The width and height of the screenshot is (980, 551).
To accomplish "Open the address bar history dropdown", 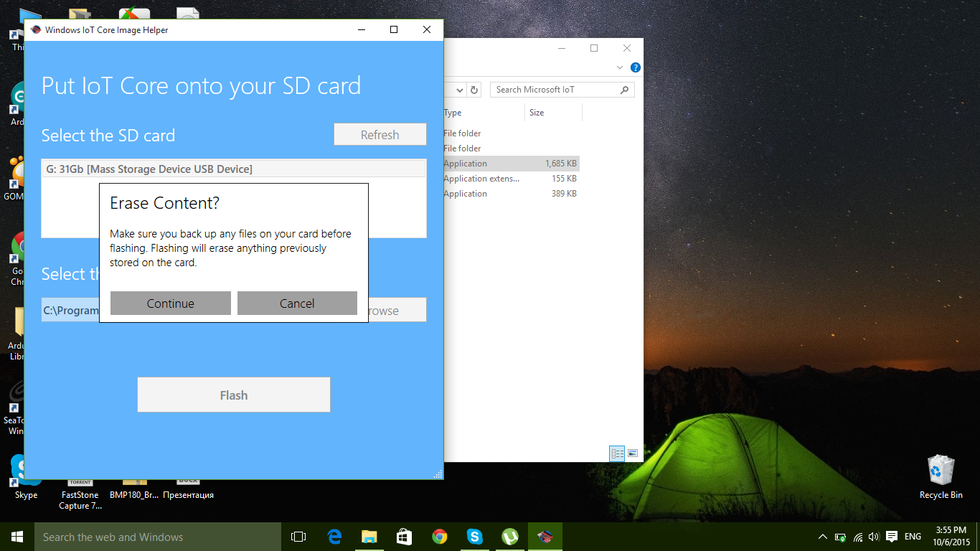I will pos(460,90).
